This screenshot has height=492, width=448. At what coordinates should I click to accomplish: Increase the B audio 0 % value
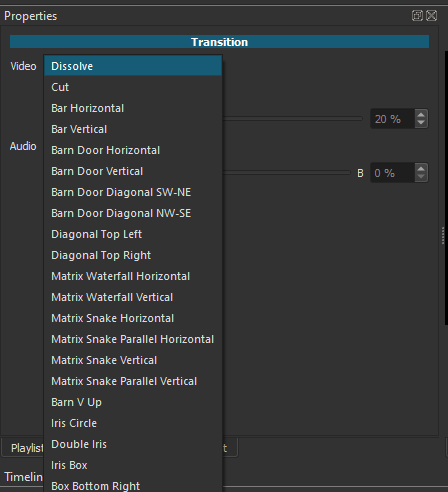[421, 169]
